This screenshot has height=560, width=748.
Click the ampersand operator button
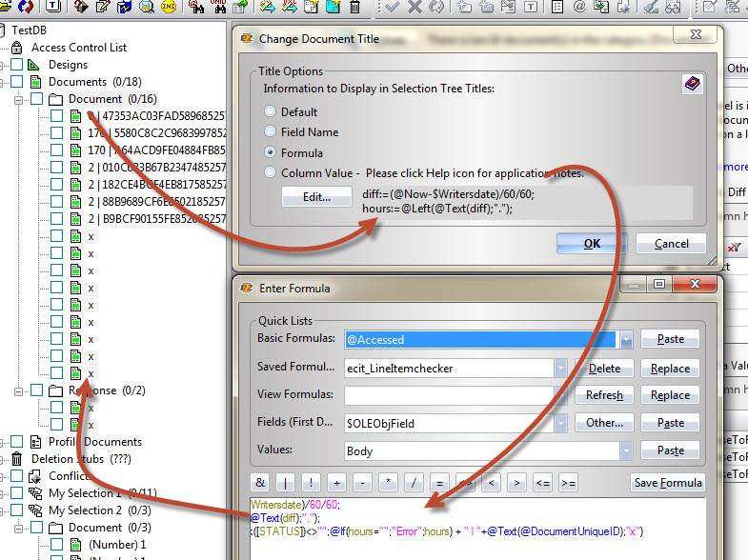point(260,483)
